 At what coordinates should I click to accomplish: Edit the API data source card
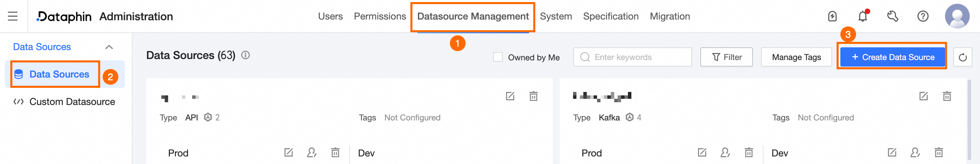(x=510, y=96)
